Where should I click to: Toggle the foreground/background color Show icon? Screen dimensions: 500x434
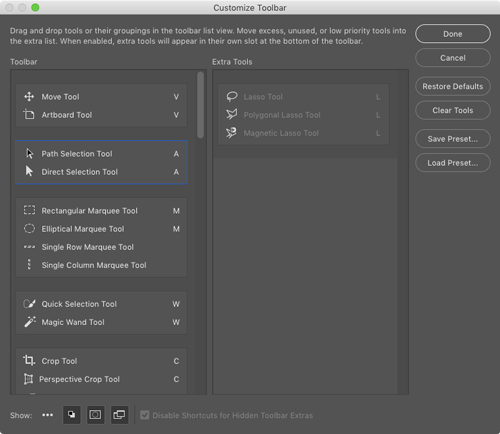pos(72,415)
